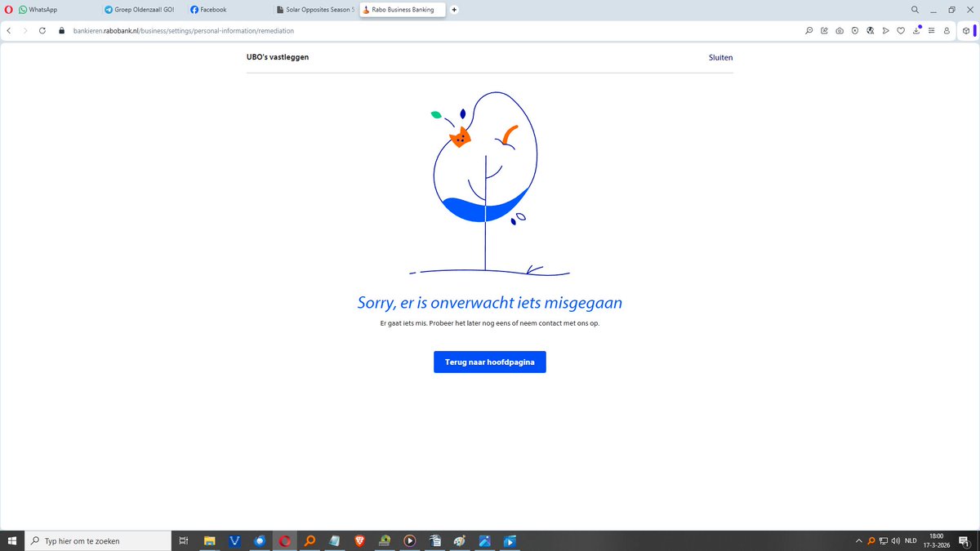
Task: Open the volume speaker tray icon
Action: click(x=896, y=540)
